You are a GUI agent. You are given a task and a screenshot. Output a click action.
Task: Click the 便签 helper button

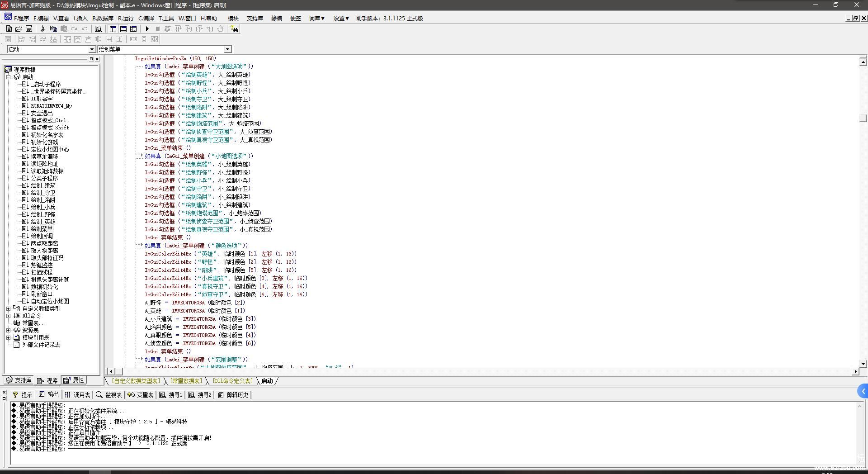[x=296, y=19]
